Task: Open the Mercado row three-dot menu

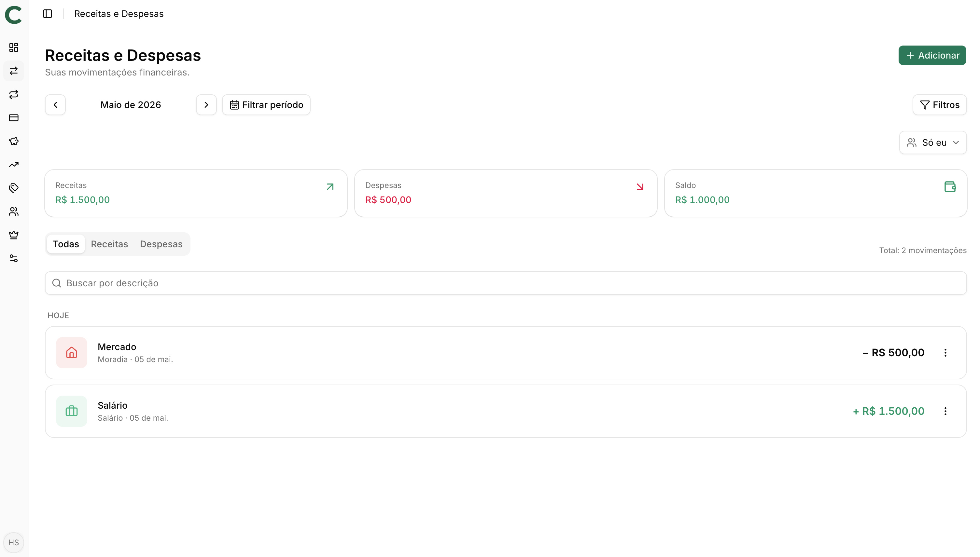Action: [x=945, y=353]
